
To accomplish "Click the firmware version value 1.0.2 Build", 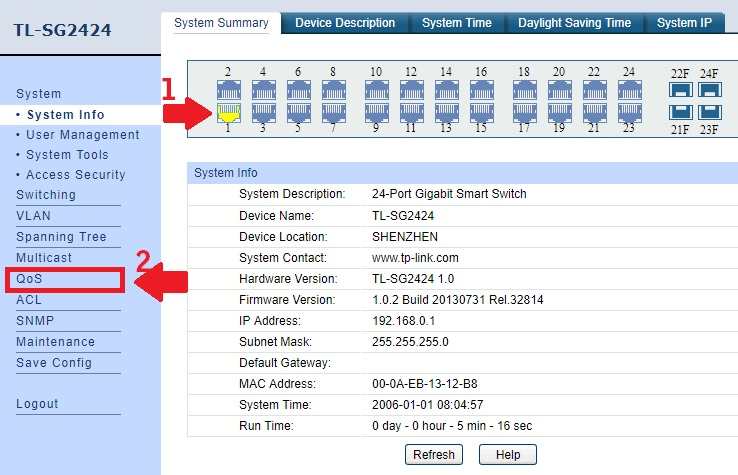I will coord(457,300).
